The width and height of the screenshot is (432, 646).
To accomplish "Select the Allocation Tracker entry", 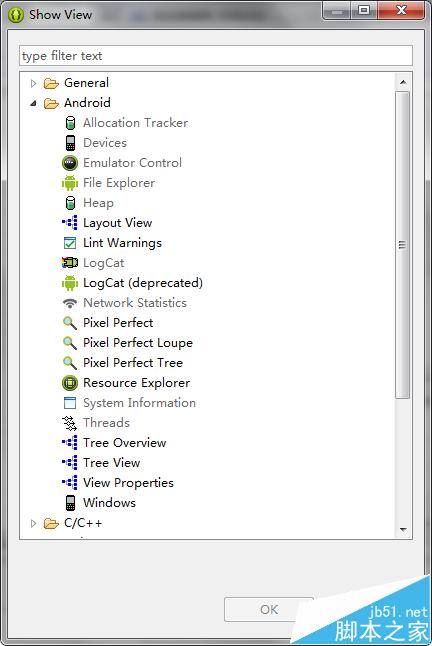I will (135, 123).
